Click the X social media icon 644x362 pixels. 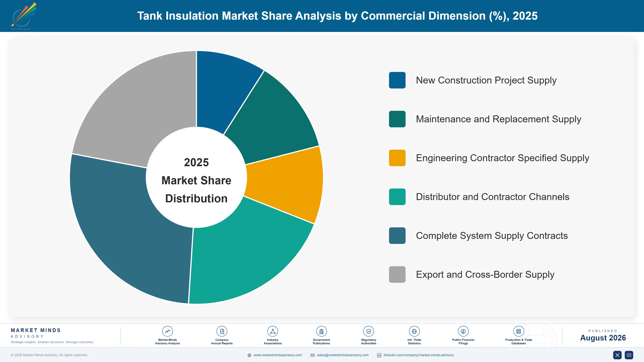tap(617, 355)
